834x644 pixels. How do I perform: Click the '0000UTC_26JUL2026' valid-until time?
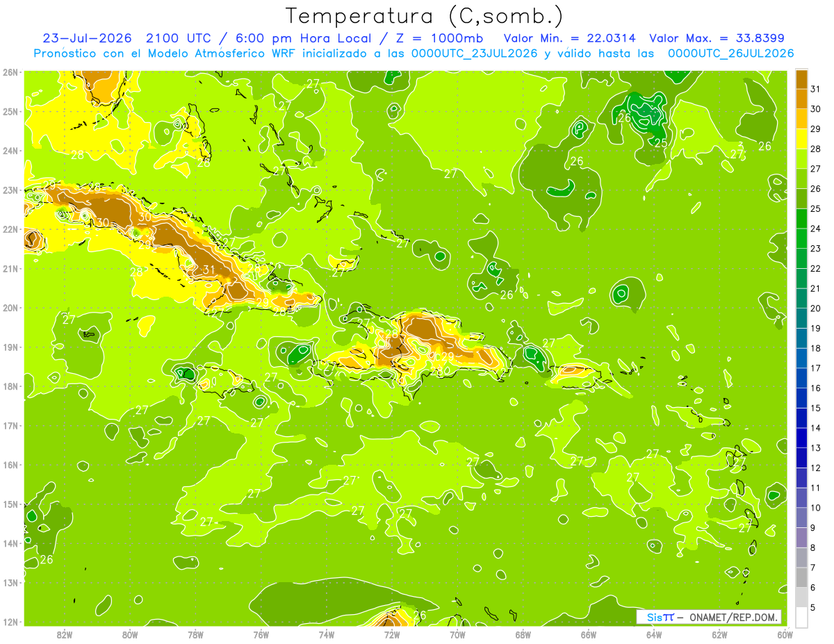[x=730, y=53]
